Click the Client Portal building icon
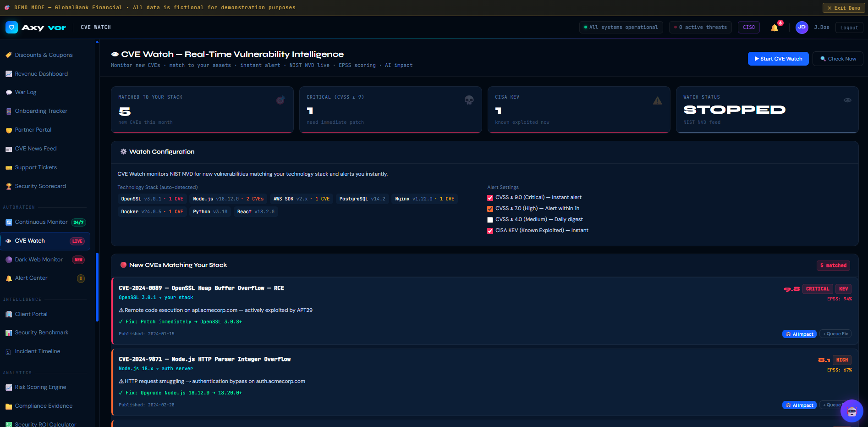This screenshot has height=427, width=868. coord(9,314)
